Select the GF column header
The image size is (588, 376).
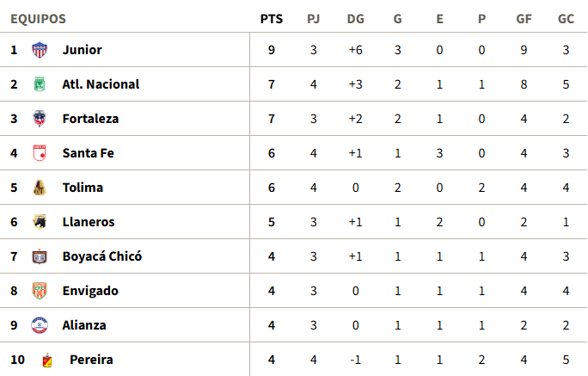[x=524, y=19]
